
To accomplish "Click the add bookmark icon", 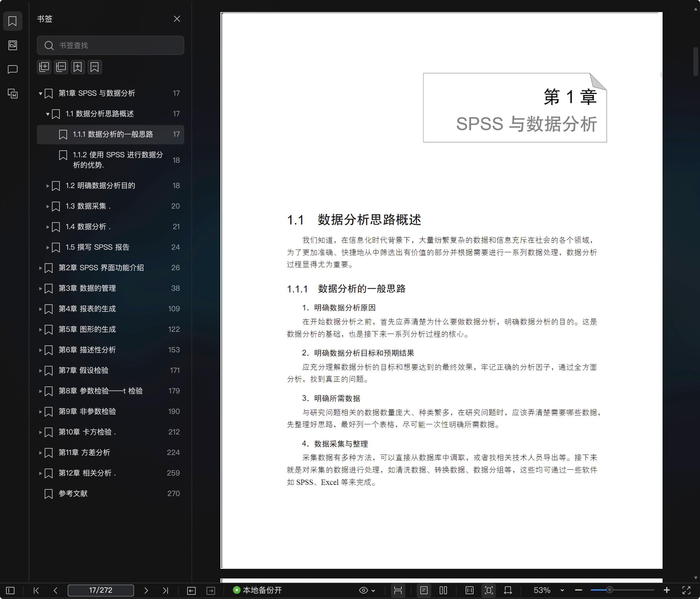I will [78, 67].
